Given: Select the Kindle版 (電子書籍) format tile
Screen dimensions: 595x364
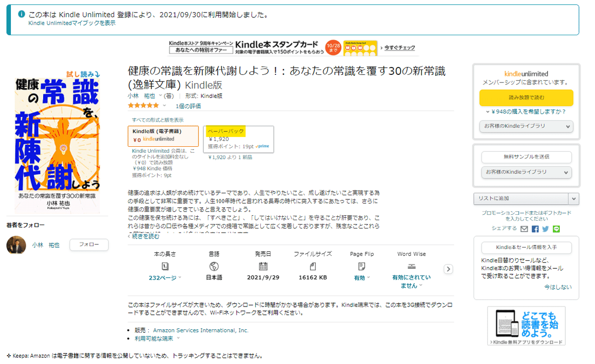Looking at the screenshot, I should coord(164,136).
